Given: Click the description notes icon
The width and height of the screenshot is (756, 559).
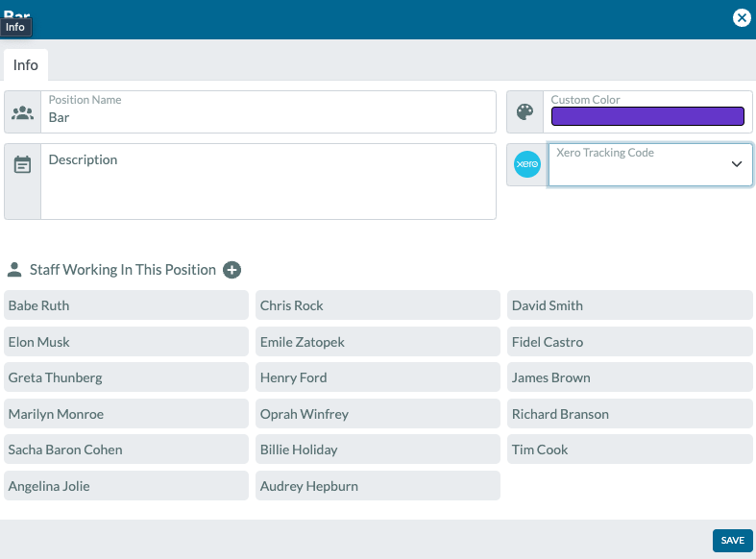Looking at the screenshot, I should (x=23, y=164).
